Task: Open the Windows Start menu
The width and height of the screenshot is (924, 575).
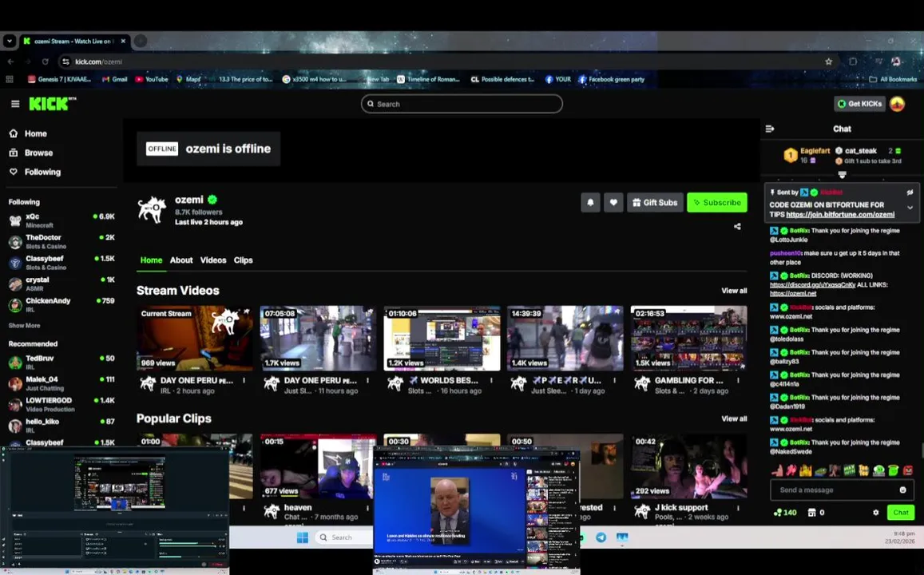Action: (x=303, y=537)
